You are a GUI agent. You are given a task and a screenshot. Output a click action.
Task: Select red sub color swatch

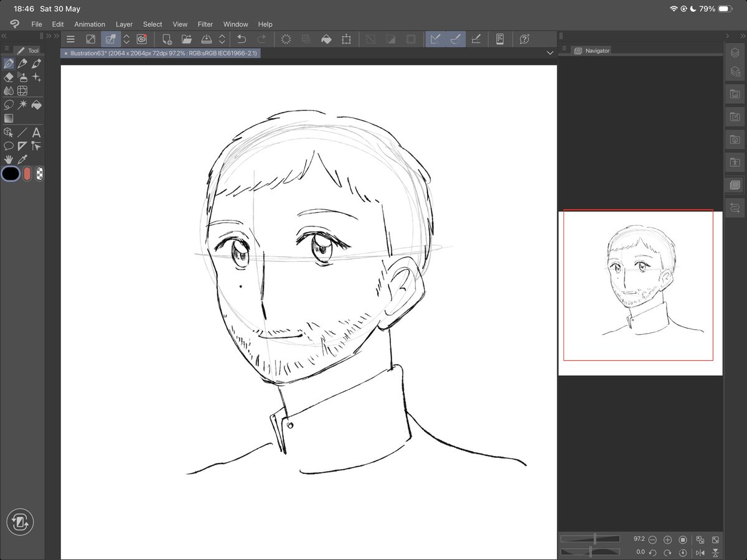tap(27, 174)
